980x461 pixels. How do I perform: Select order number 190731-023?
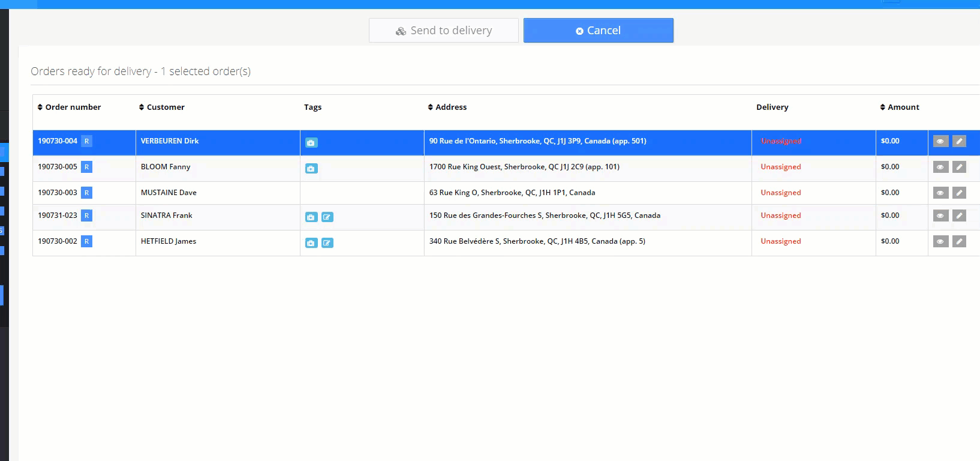(x=58, y=215)
